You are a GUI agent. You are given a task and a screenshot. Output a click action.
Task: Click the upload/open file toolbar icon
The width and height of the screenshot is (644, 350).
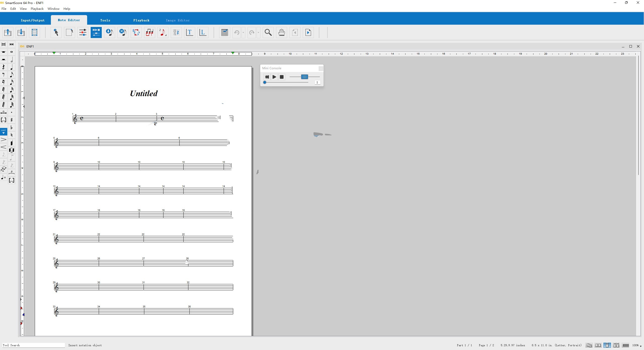pos(8,32)
